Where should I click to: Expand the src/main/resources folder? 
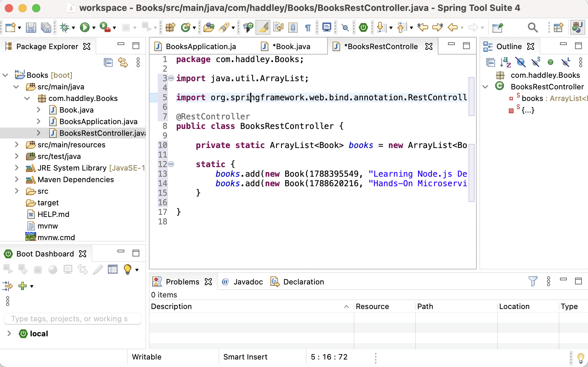(16, 145)
